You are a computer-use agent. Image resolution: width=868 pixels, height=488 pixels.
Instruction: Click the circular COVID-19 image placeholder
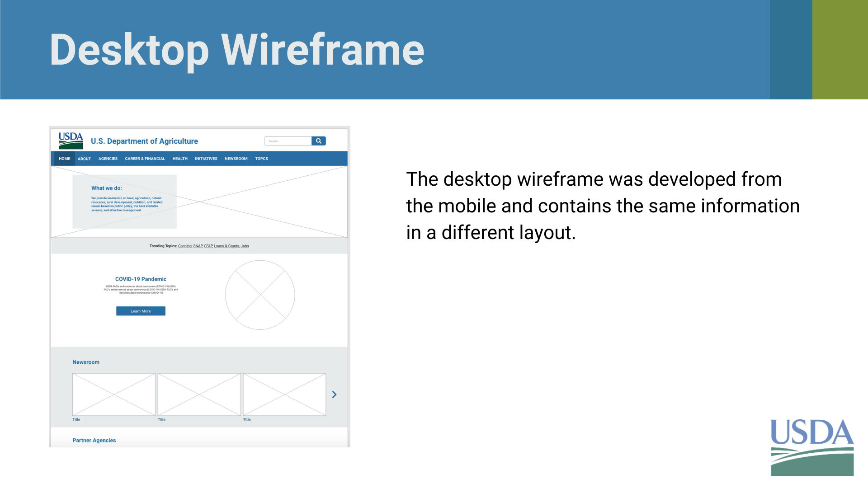[260, 295]
